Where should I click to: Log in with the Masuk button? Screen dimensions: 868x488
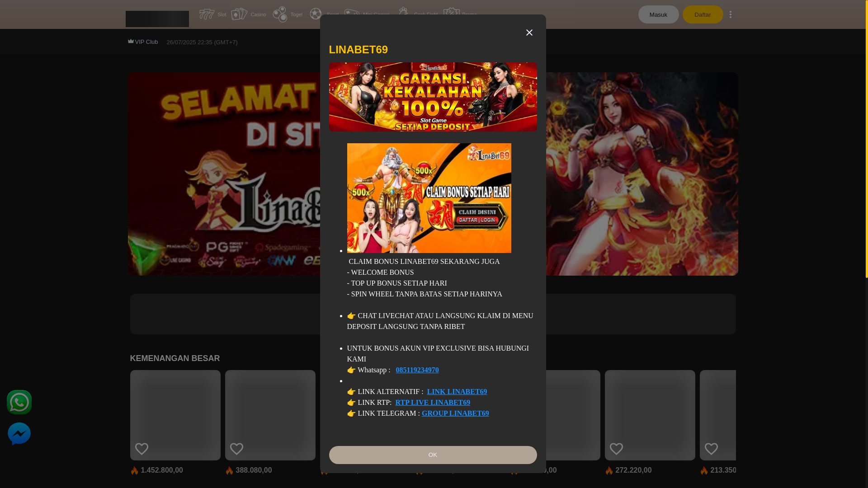[658, 14]
